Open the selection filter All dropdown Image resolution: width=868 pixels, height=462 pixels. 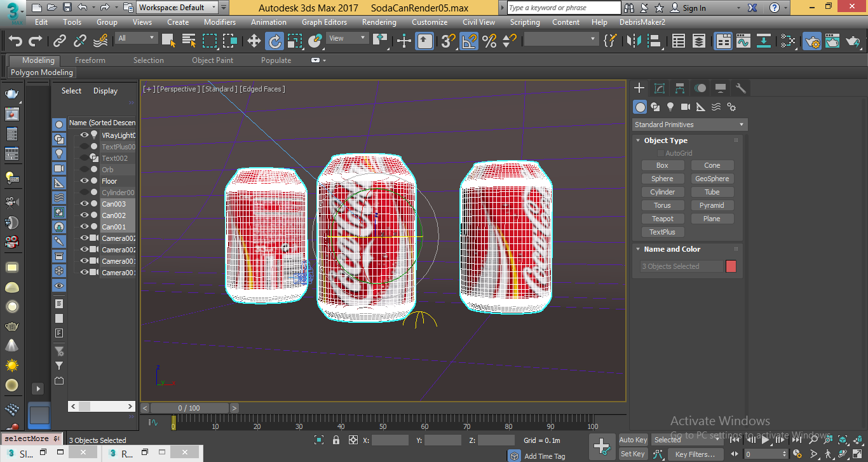[x=136, y=38]
